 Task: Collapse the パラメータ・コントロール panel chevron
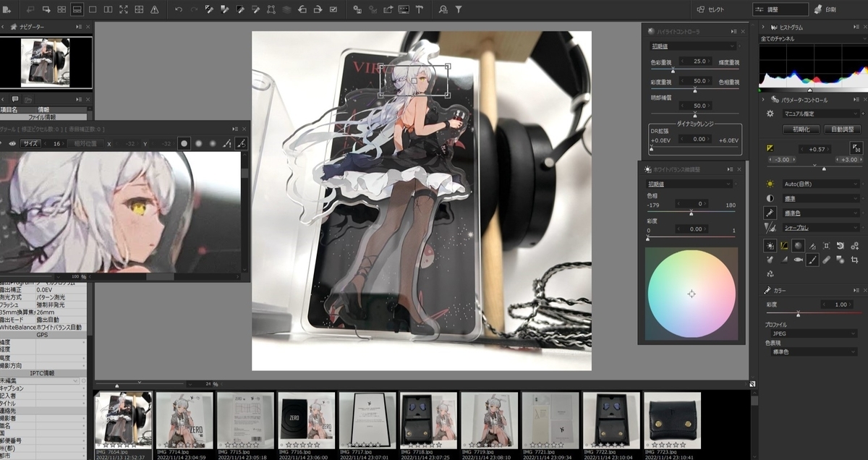coord(764,100)
